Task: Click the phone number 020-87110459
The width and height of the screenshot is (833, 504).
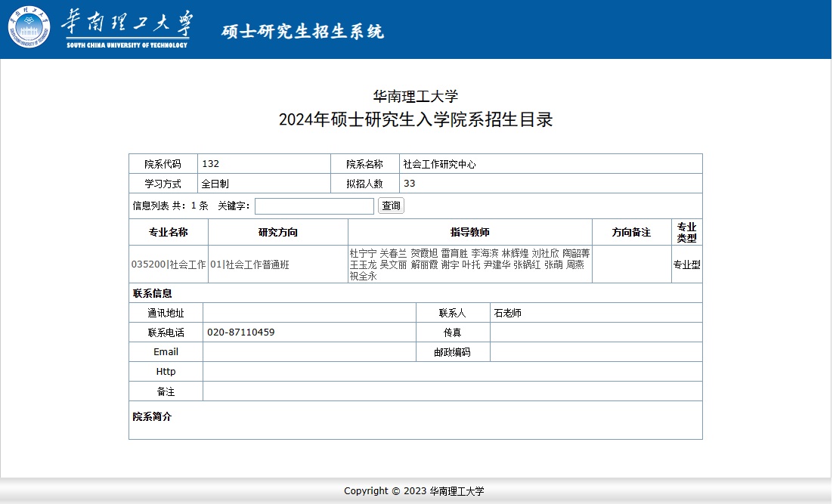Action: click(240, 332)
